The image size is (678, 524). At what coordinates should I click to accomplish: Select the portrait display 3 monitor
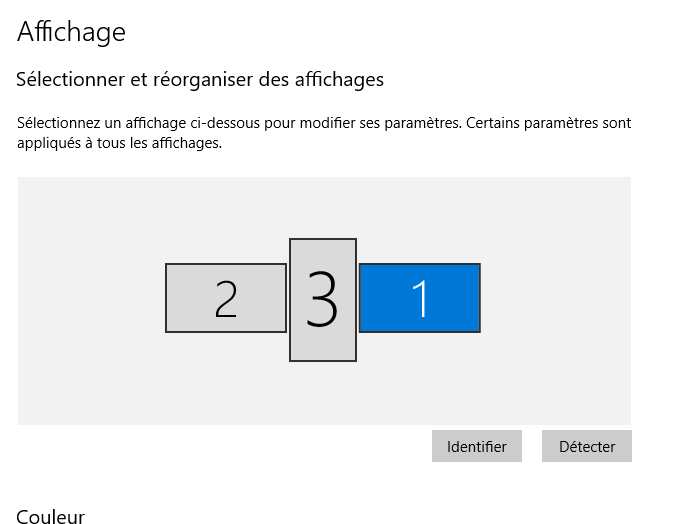coord(323,300)
